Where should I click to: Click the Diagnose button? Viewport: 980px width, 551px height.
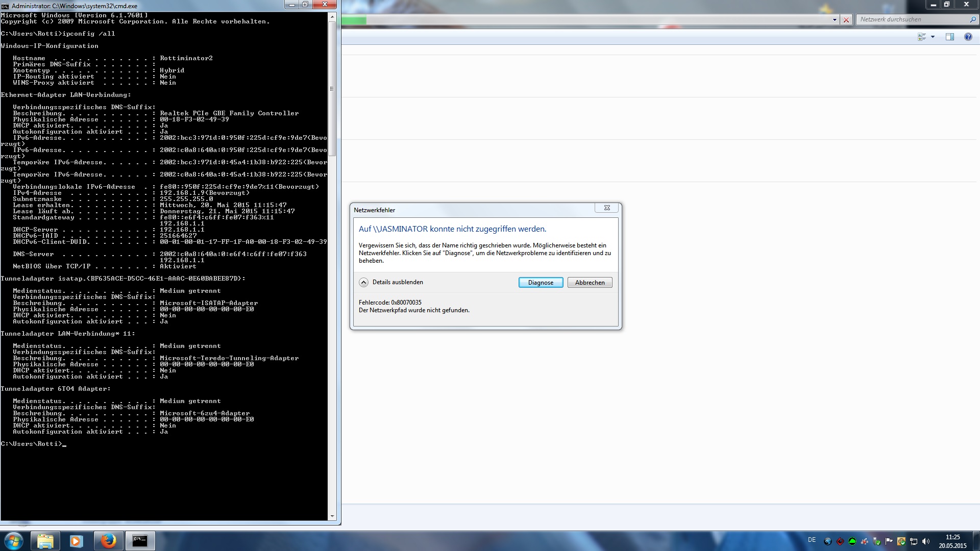(x=541, y=283)
